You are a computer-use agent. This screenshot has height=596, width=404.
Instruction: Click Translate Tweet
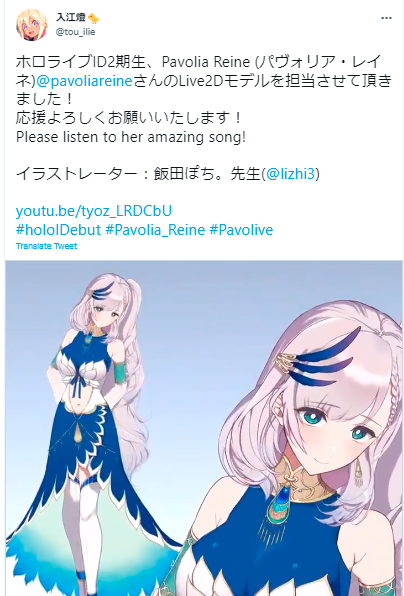click(x=46, y=246)
